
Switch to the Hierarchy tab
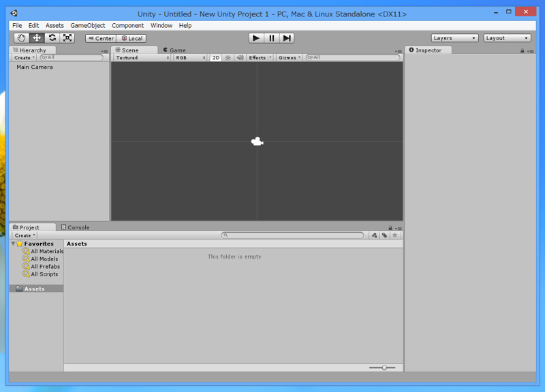tap(32, 50)
